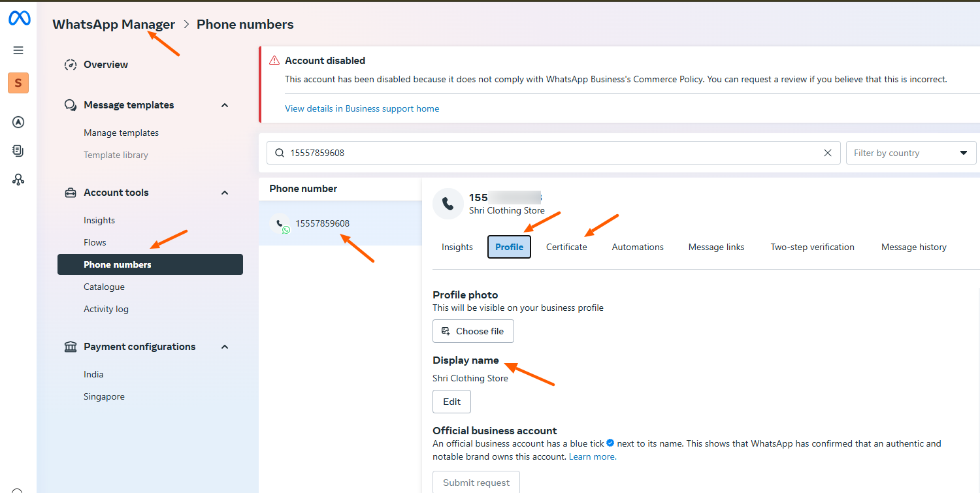980x493 pixels.
Task: Click Edit under Display name
Action: (451, 402)
